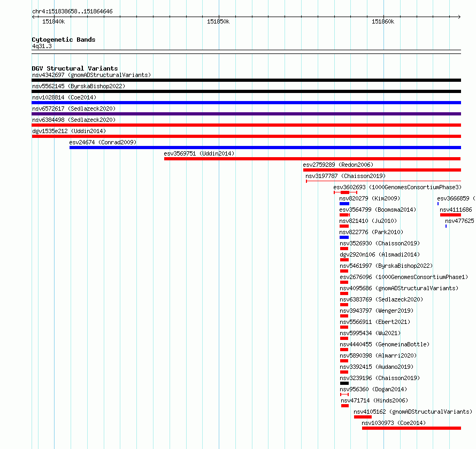Screen dimensions: 476x449
Task: Click nsv6383769 (Sedlazeck2020) label
Action: coord(381,299)
